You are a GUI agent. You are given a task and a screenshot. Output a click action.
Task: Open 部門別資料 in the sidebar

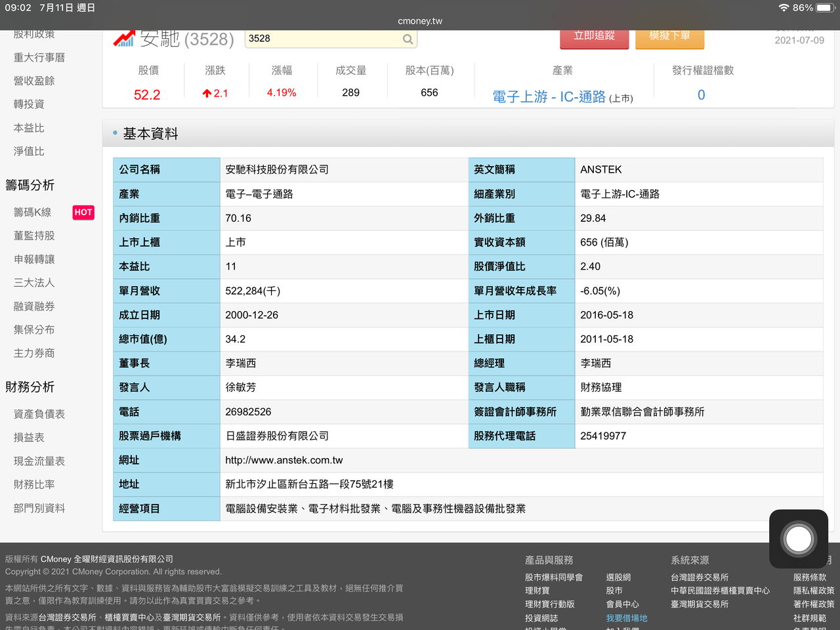[39, 508]
